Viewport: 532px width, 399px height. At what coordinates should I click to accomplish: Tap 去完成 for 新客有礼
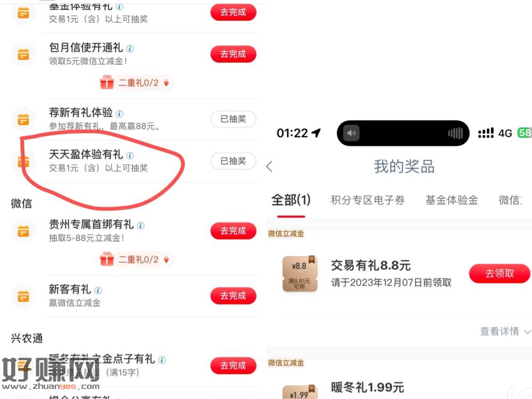(x=233, y=296)
